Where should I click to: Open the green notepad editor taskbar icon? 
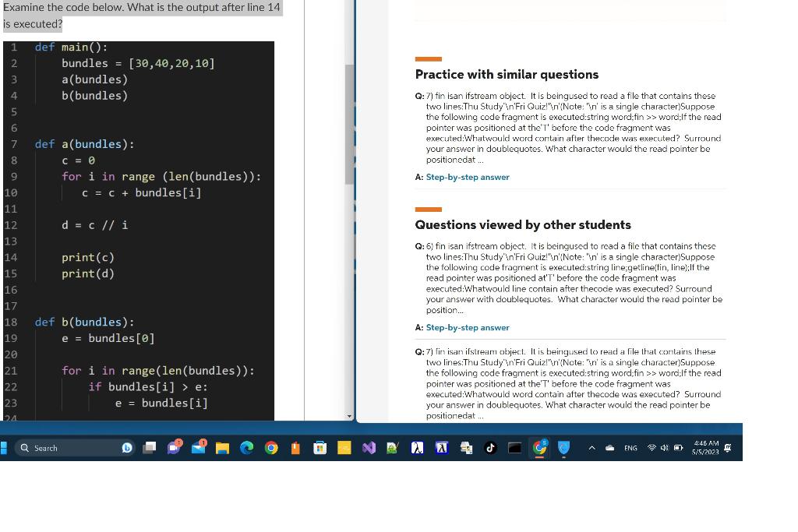[393, 448]
